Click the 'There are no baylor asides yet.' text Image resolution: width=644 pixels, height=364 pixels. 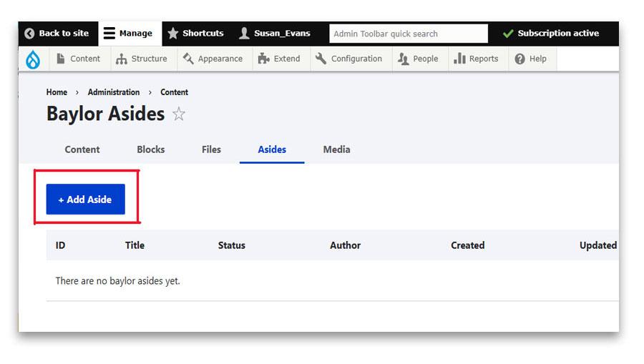[x=118, y=281]
